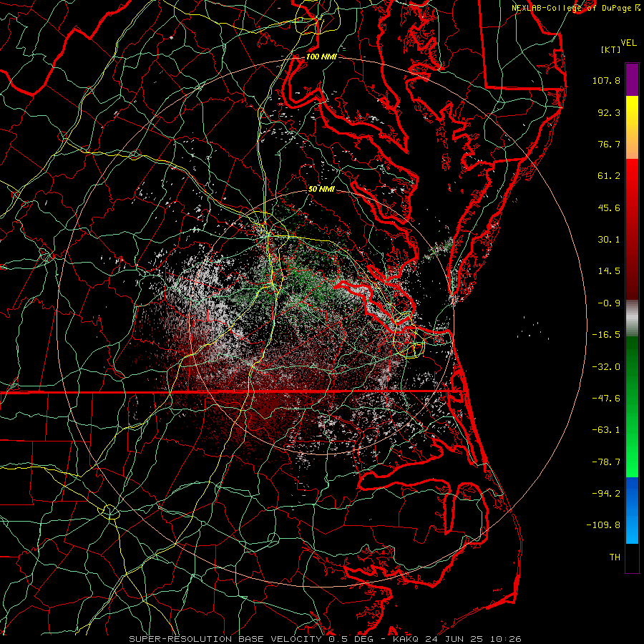This screenshot has width=644, height=644.
Task: Click the 30.1 legend value
Action: point(609,240)
